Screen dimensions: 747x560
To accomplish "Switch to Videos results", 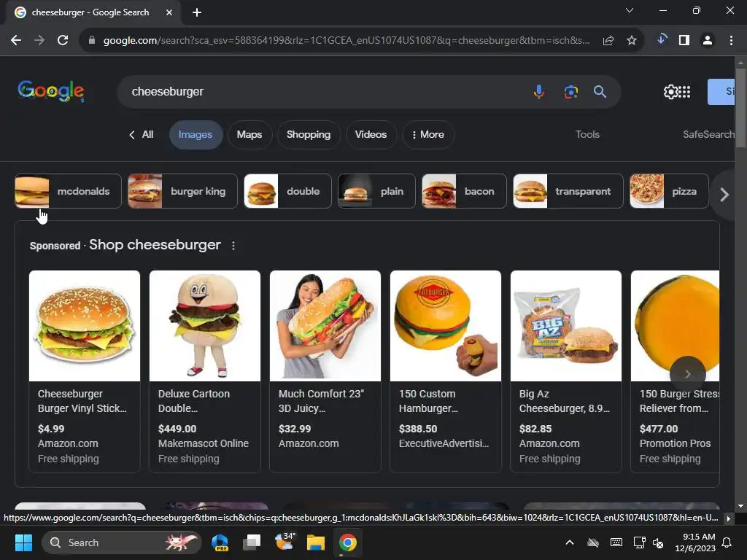I will [x=371, y=135].
